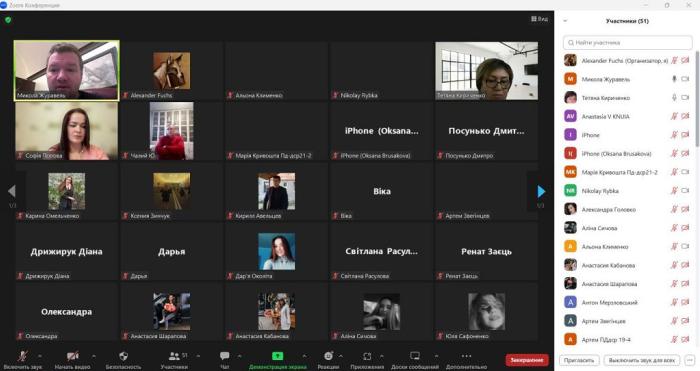Viewport: 700px width, 371px height.
Task: Toggle Alexander Fuchs muted microphone in list
Action: [675, 60]
